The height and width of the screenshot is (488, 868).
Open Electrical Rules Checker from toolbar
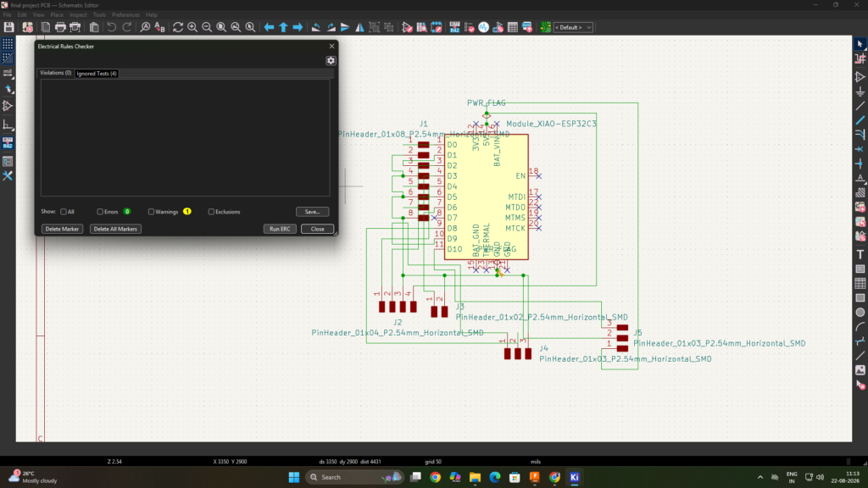pos(470,27)
